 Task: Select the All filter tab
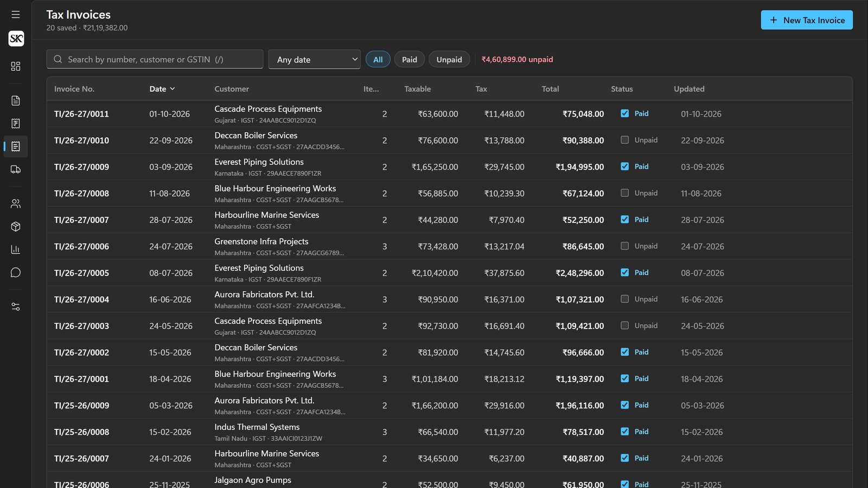(x=378, y=60)
